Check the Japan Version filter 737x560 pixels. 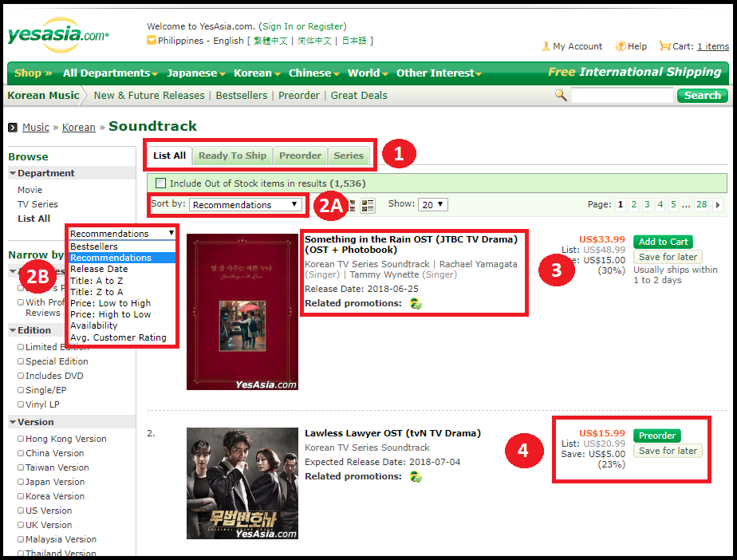[x=21, y=482]
